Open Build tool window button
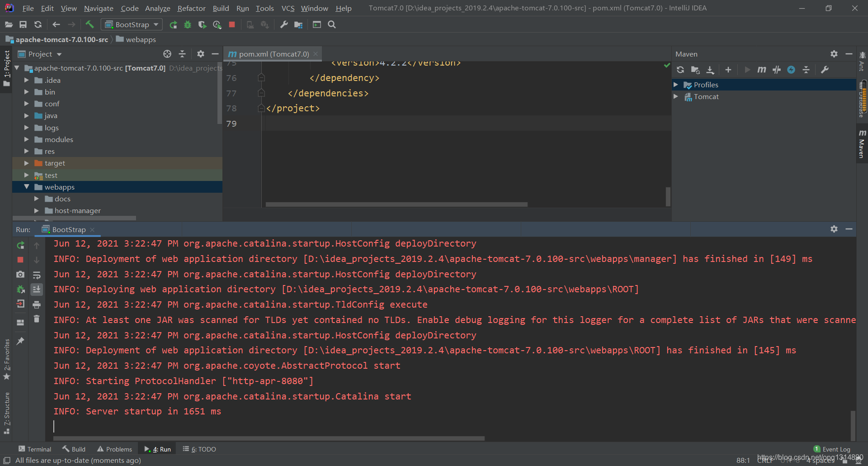 point(74,449)
